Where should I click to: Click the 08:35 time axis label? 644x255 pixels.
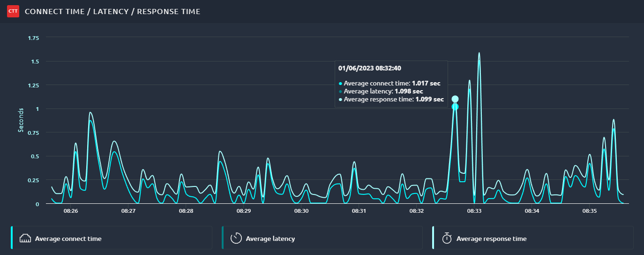590,211
